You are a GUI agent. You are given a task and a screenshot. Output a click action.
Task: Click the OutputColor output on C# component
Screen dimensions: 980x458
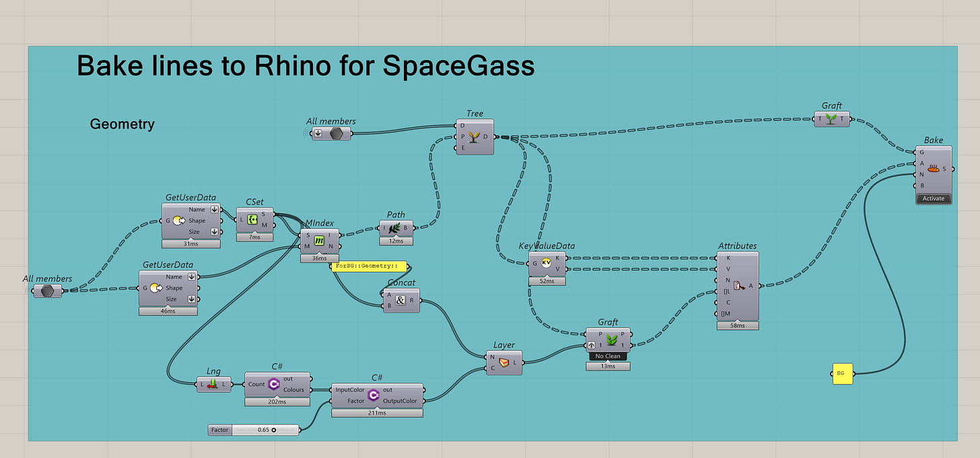coord(400,401)
